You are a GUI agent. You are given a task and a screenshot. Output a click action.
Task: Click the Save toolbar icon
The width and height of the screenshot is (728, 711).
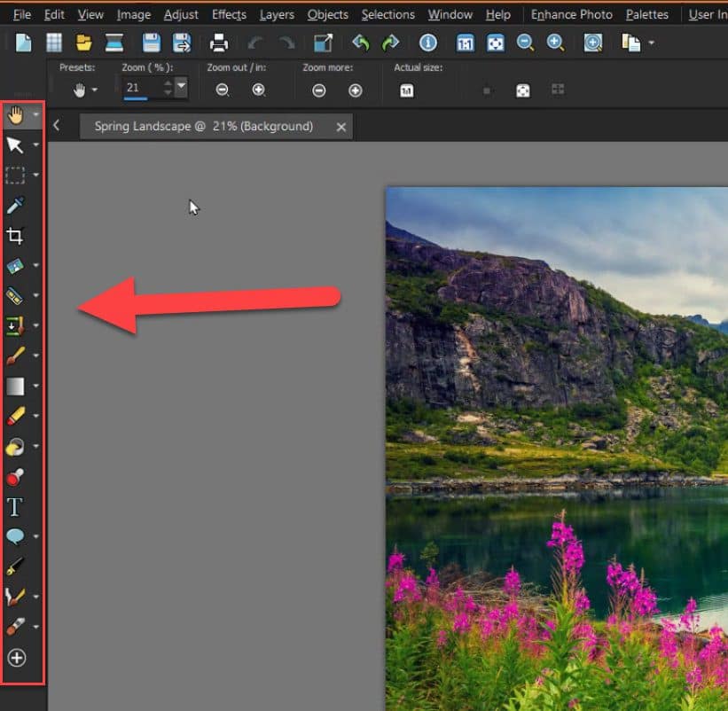[150, 42]
